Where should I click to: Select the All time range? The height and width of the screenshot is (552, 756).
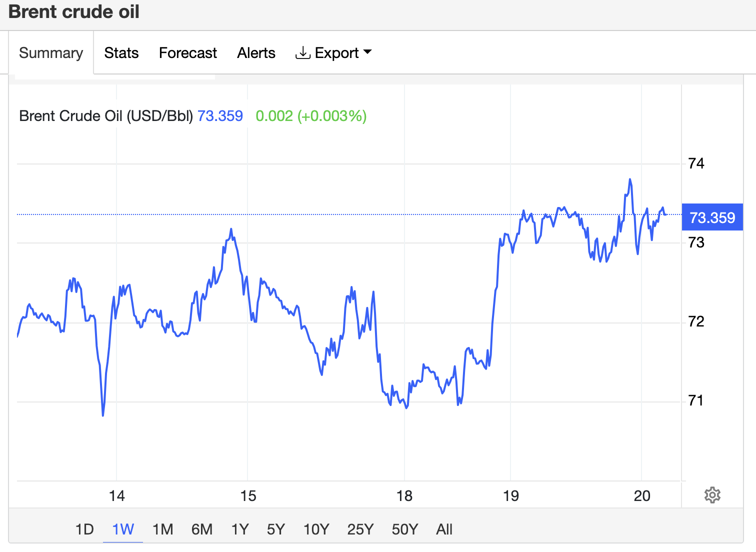(x=444, y=529)
